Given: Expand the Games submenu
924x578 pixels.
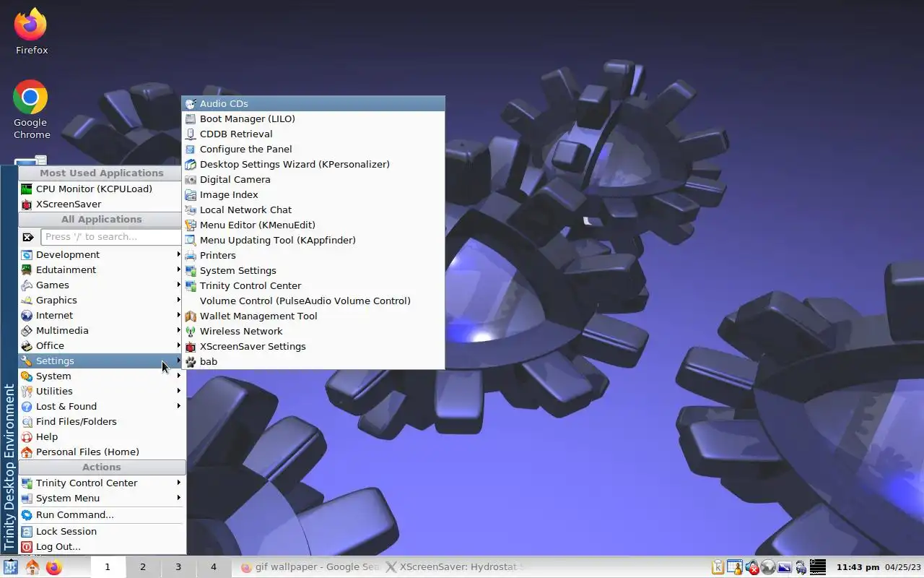Looking at the screenshot, I should 101,285.
